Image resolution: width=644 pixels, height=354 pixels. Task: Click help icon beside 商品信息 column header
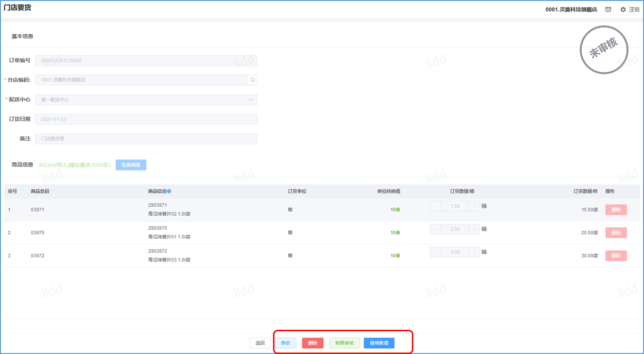(169, 191)
